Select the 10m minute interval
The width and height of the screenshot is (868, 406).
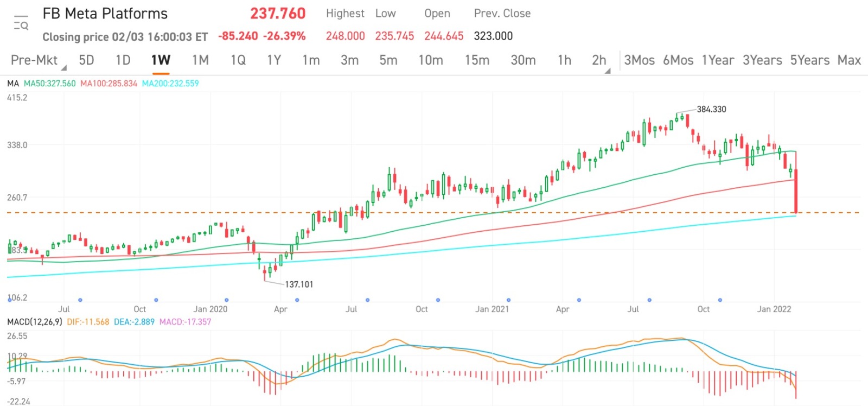430,60
